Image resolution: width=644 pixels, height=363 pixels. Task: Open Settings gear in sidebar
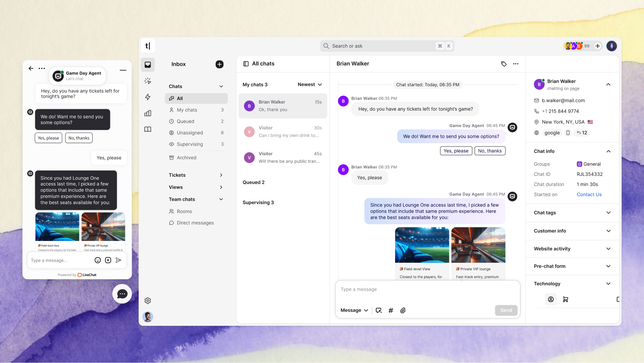(x=148, y=300)
